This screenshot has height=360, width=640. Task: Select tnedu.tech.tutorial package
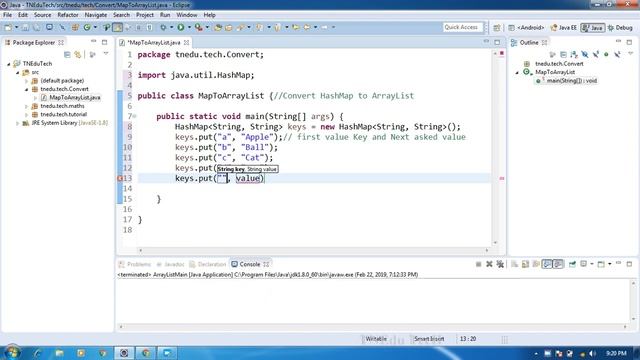coord(64,114)
